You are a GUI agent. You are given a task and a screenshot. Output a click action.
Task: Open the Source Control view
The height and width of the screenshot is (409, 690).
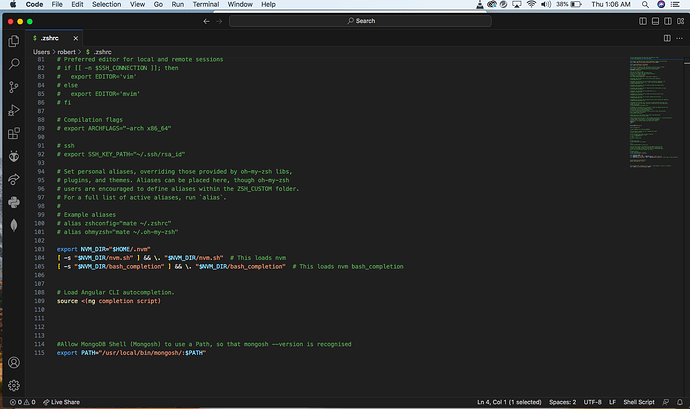point(14,87)
